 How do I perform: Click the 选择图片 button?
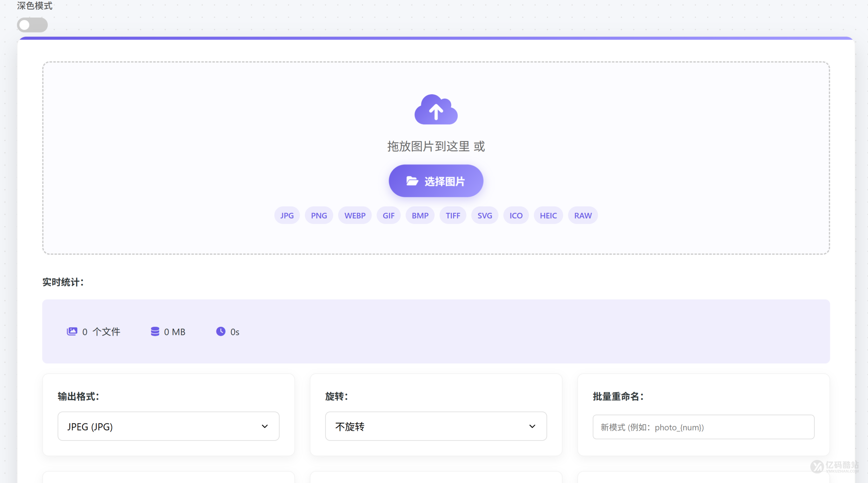436,181
